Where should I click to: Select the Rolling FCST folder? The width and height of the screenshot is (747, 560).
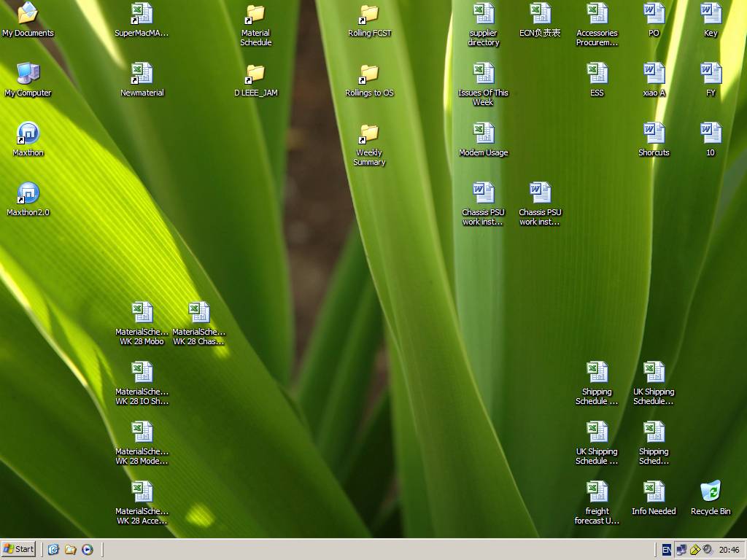[369, 14]
